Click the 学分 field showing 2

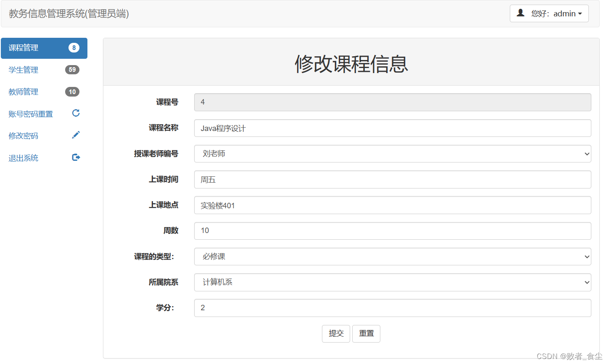pyautogui.click(x=393, y=308)
